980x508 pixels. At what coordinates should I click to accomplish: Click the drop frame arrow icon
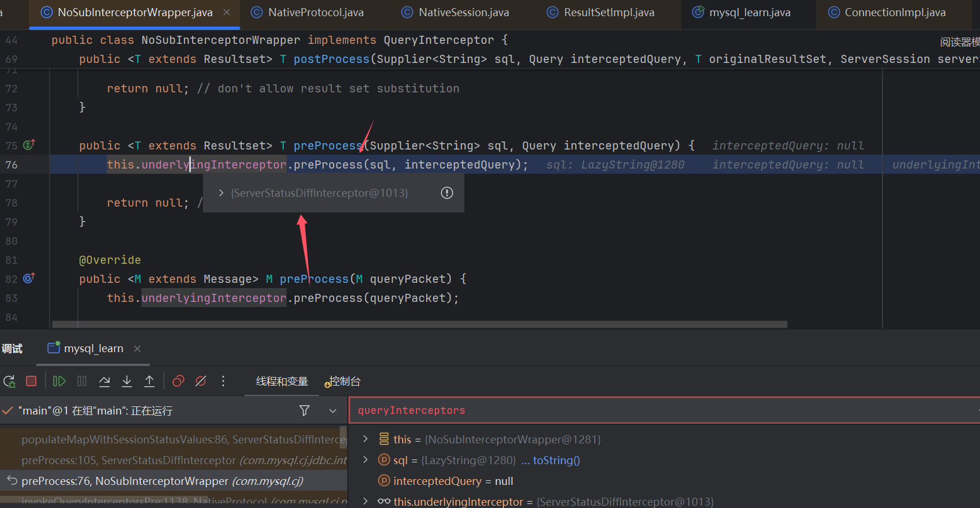[12, 480]
